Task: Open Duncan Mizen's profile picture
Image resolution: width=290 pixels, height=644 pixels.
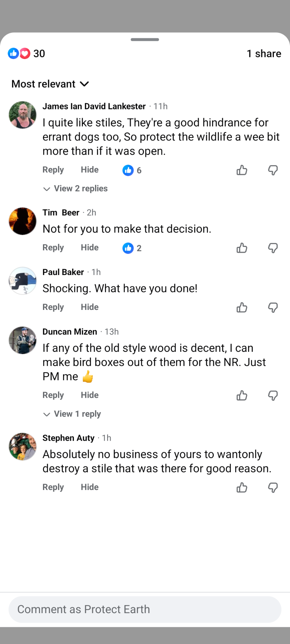Action: click(x=22, y=340)
